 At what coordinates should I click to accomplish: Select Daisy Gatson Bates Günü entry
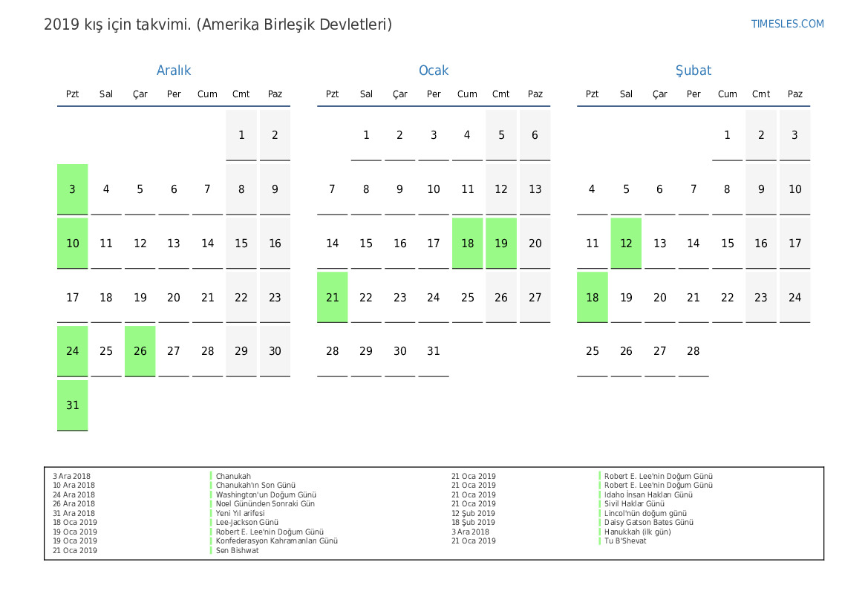pyautogui.click(x=648, y=523)
